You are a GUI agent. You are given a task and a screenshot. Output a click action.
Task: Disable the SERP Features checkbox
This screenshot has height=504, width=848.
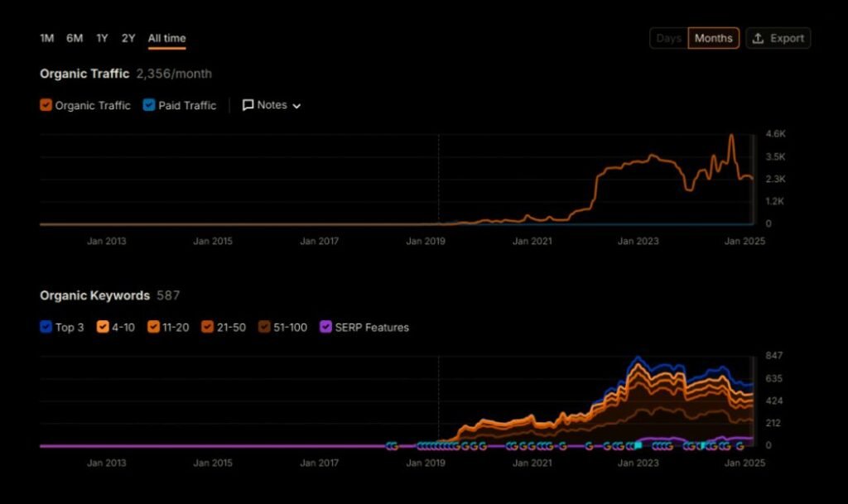(x=325, y=327)
